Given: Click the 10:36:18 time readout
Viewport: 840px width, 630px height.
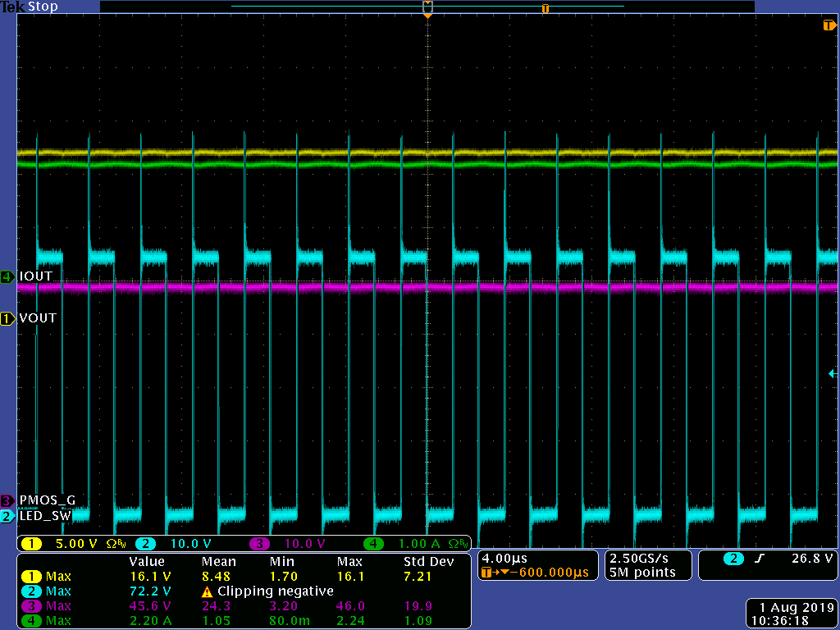Looking at the screenshot, I should 779,621.
